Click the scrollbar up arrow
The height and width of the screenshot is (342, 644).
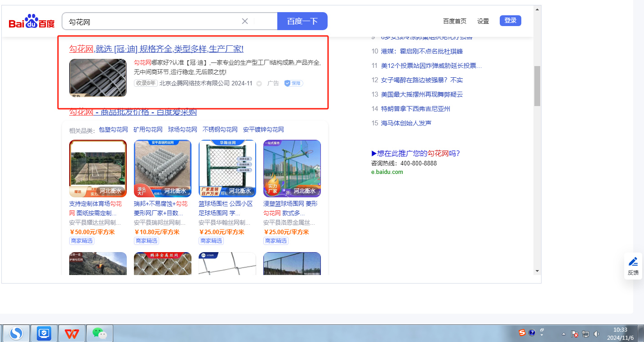pos(537,9)
